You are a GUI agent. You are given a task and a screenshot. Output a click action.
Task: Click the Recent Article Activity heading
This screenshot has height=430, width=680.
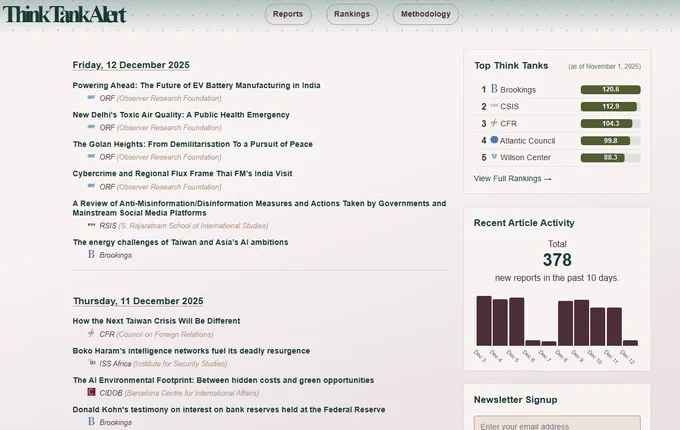[524, 223]
